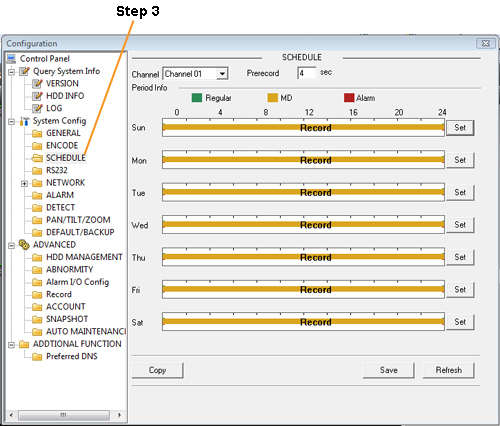
Task: Save the schedule settings
Action: 389,370
